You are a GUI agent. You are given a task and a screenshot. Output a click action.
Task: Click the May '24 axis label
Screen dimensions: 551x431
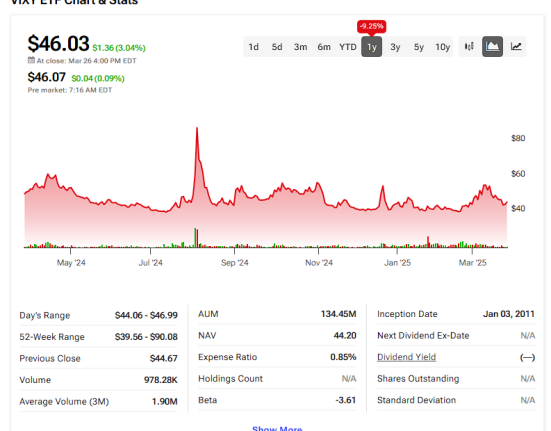(x=71, y=263)
